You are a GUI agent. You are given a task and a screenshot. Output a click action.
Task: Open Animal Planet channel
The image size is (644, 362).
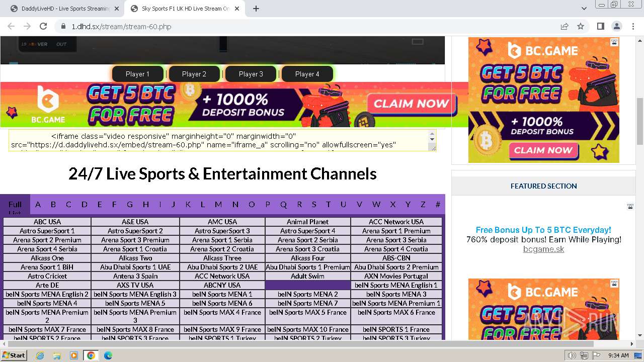308,222
